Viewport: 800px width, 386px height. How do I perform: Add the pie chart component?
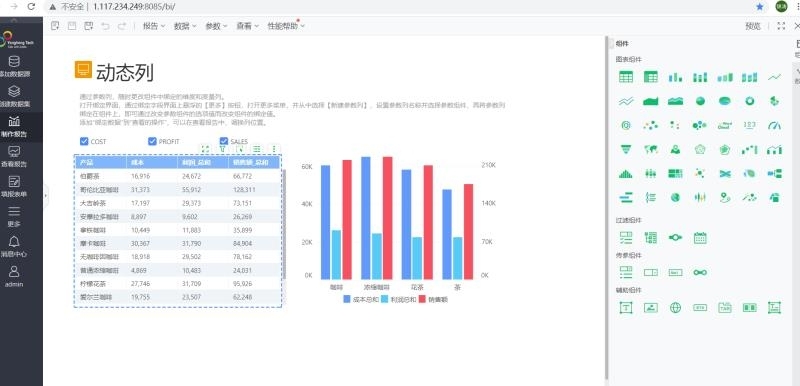[700, 101]
